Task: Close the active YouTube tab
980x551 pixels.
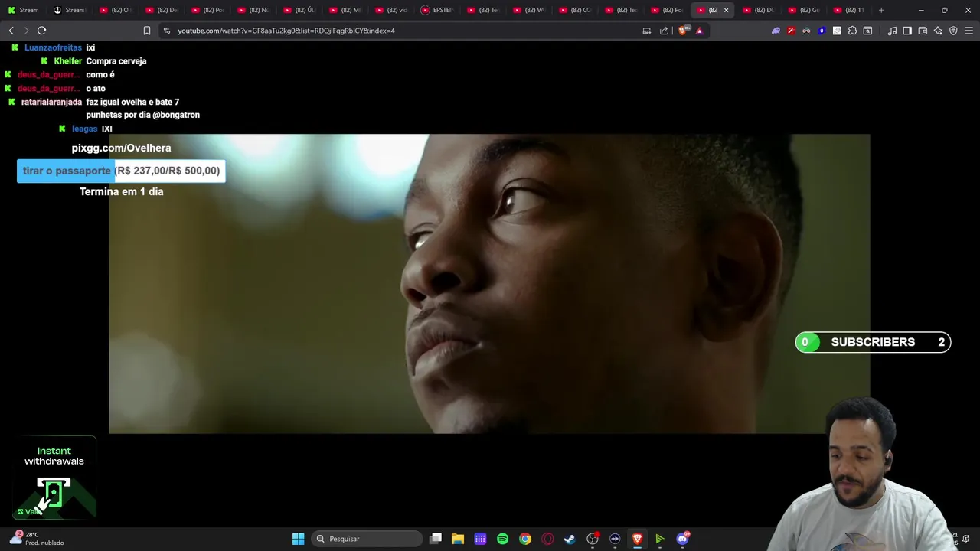Action: [x=726, y=10]
